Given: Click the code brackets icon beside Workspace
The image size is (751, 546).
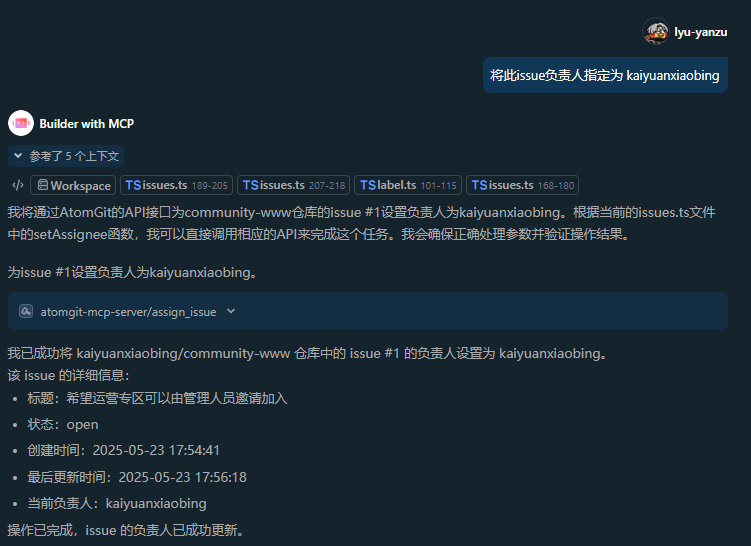Looking at the screenshot, I should [18, 185].
